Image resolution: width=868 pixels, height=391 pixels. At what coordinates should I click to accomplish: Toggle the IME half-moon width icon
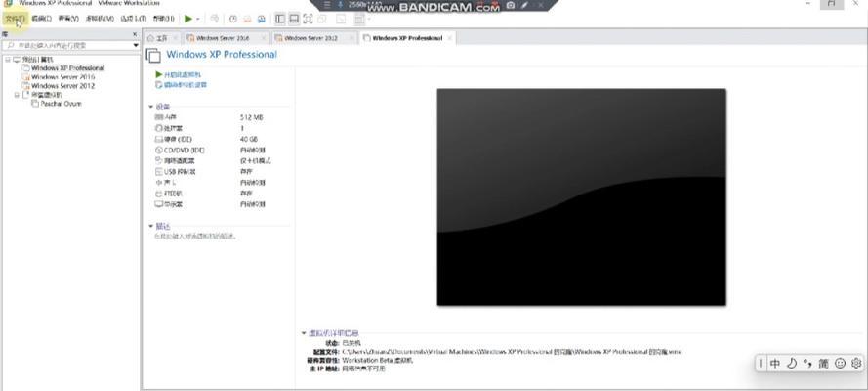[x=792, y=364]
